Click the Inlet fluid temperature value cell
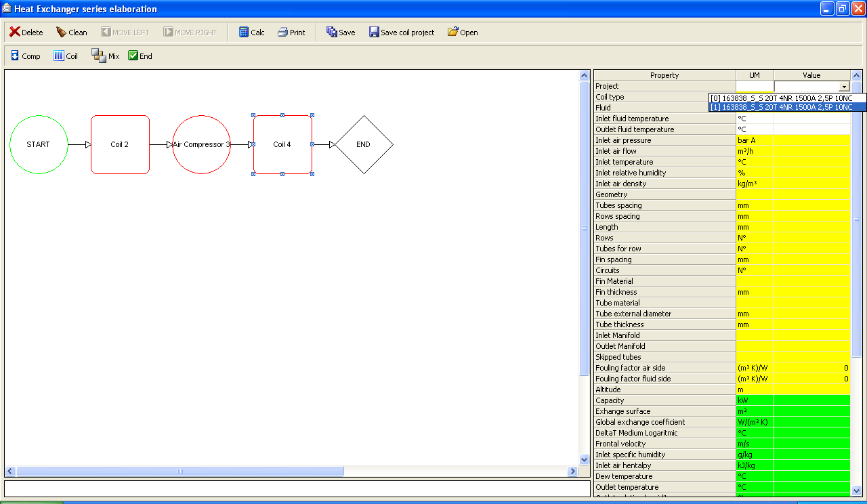867x504 pixels. (x=811, y=119)
